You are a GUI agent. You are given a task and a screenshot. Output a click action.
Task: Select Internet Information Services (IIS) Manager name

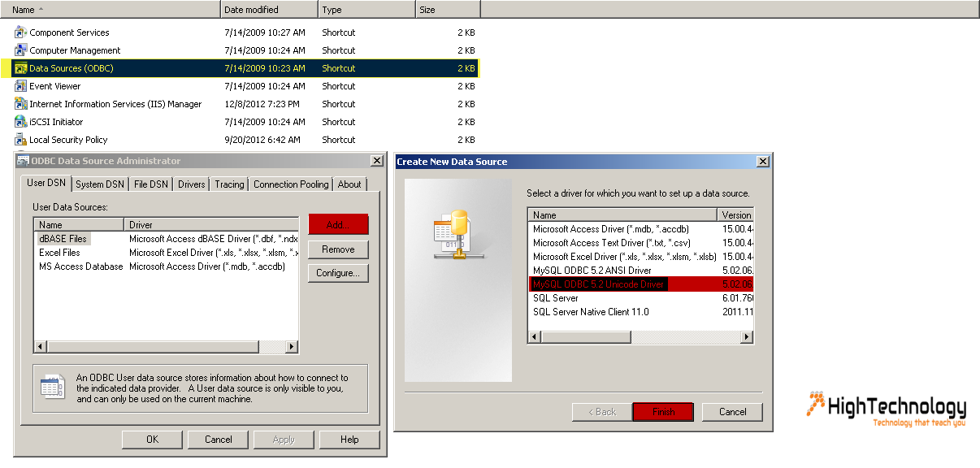tap(115, 104)
